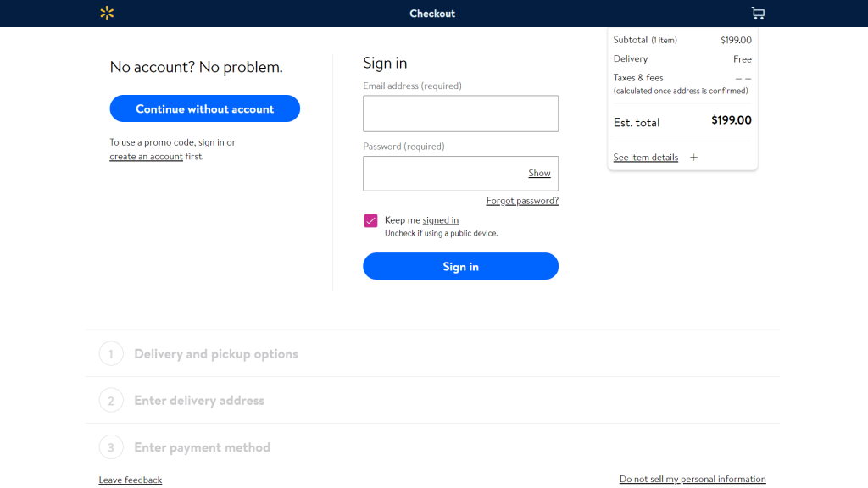
Task: Open Do not sell my personal information
Action: 693,480
